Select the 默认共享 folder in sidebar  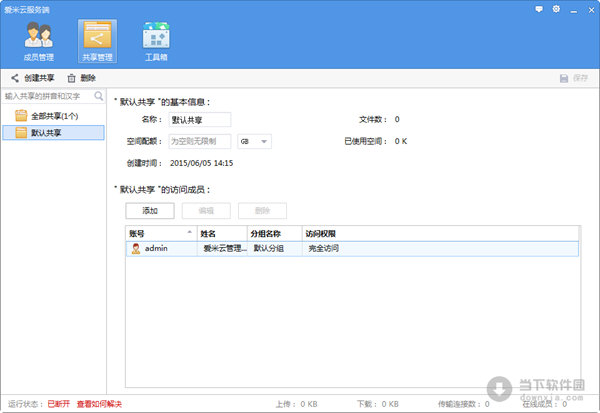point(45,132)
